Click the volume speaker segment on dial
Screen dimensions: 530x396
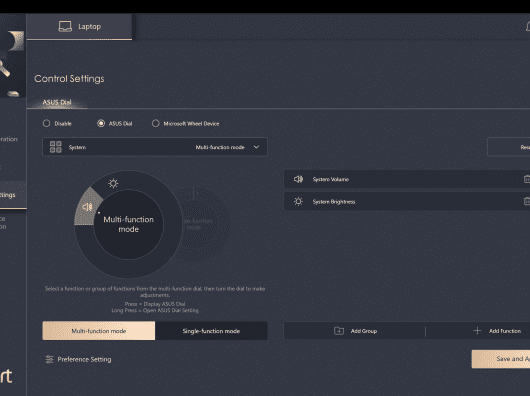88,207
